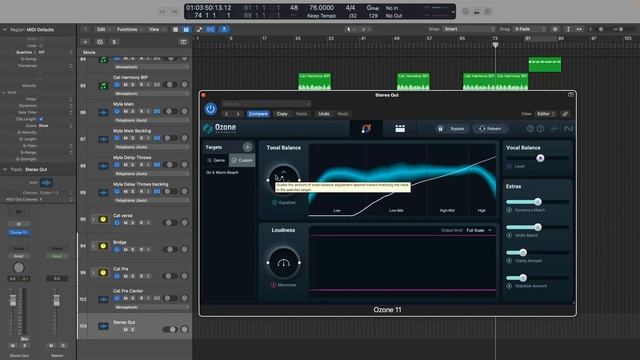Open the Functions menu in tracks area
This screenshot has width=640, height=360.
(x=129, y=29)
